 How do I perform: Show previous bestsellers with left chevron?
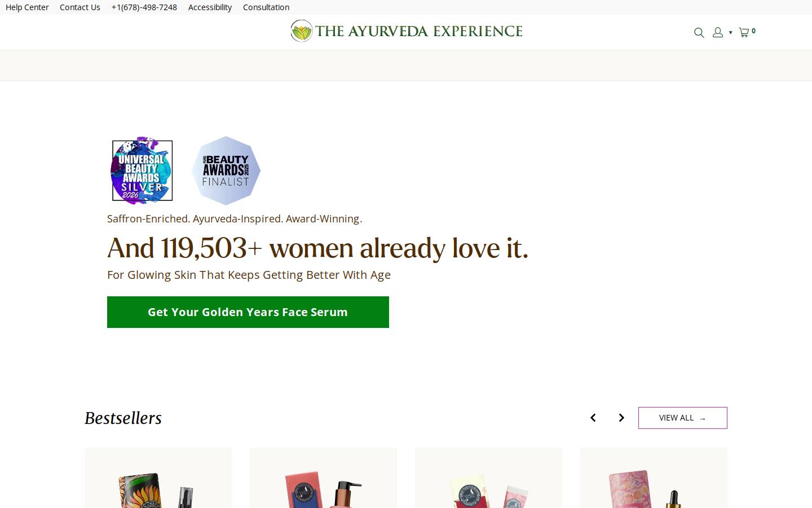tap(593, 418)
